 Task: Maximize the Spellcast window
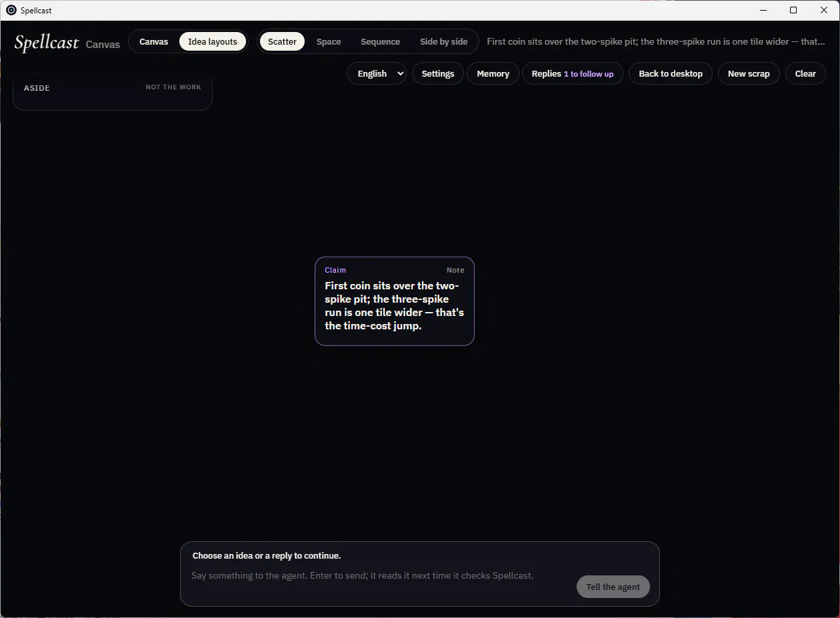(x=793, y=10)
